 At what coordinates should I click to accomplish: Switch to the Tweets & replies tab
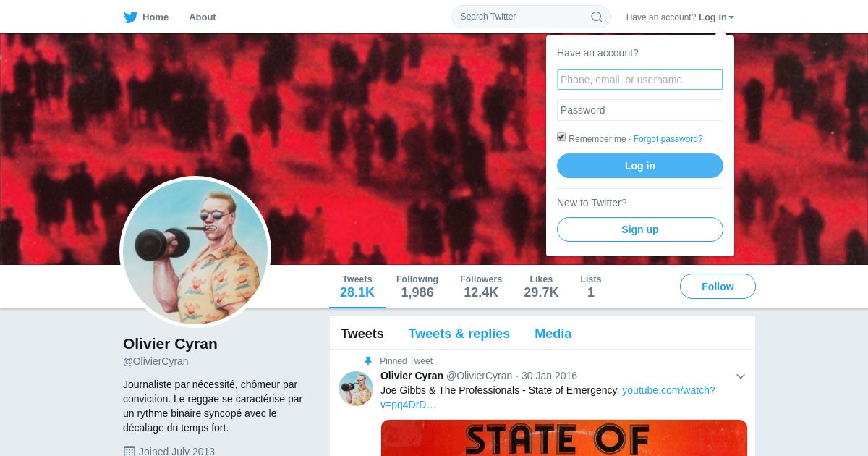tap(459, 334)
